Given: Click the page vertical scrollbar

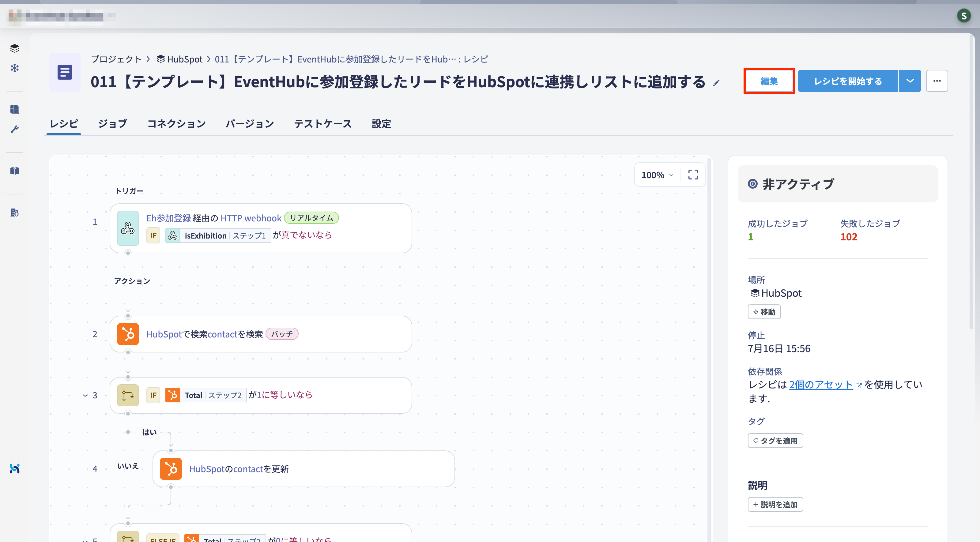Looking at the screenshot, I should click(971, 183).
